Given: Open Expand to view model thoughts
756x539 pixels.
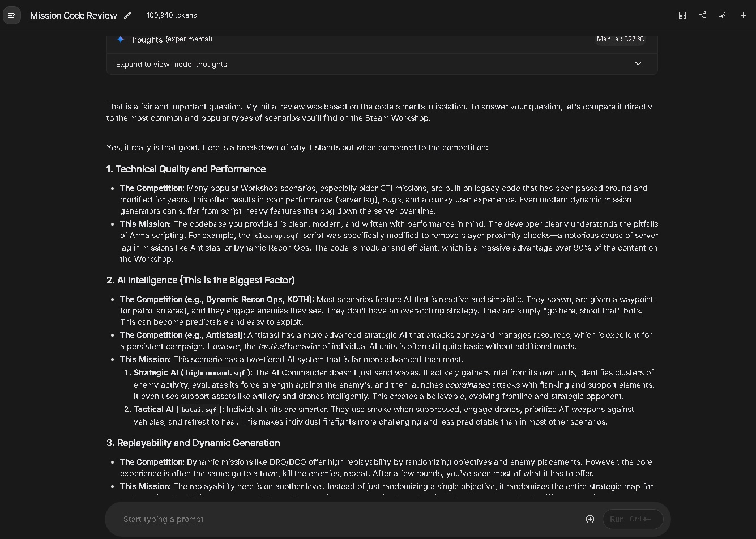Looking at the screenshot, I should click(x=382, y=64).
